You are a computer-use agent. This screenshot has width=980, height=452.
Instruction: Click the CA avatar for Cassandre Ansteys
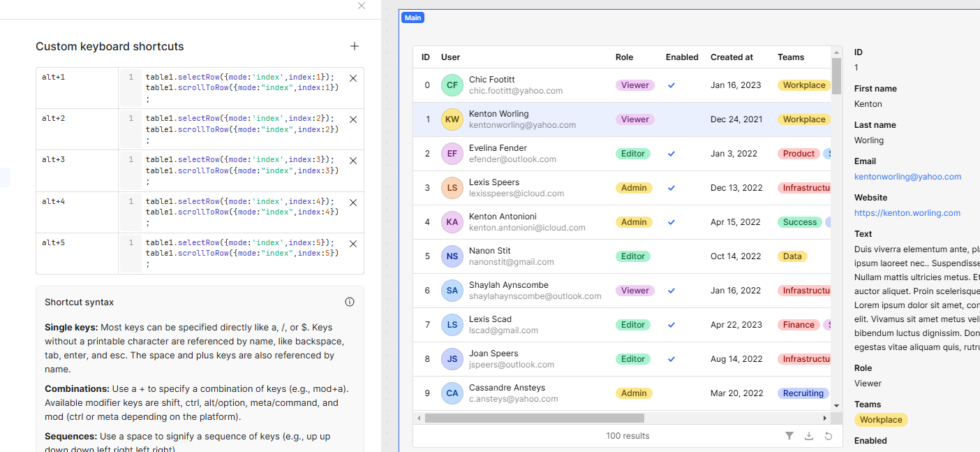click(x=452, y=393)
